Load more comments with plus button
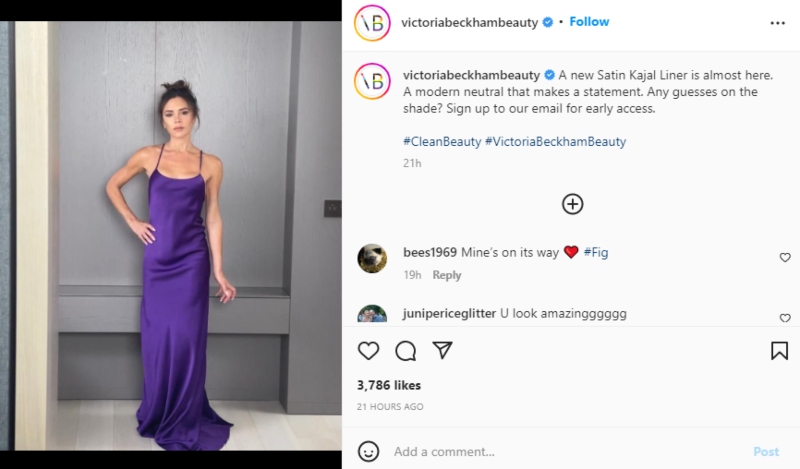 pyautogui.click(x=572, y=204)
